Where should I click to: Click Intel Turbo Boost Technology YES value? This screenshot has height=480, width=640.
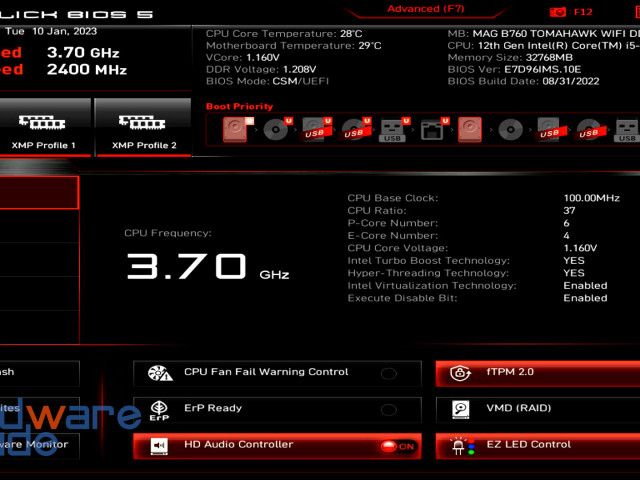pyautogui.click(x=574, y=260)
